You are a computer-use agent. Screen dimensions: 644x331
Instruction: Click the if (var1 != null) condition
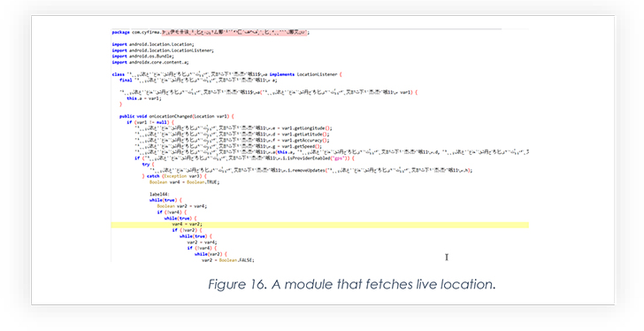point(150,122)
